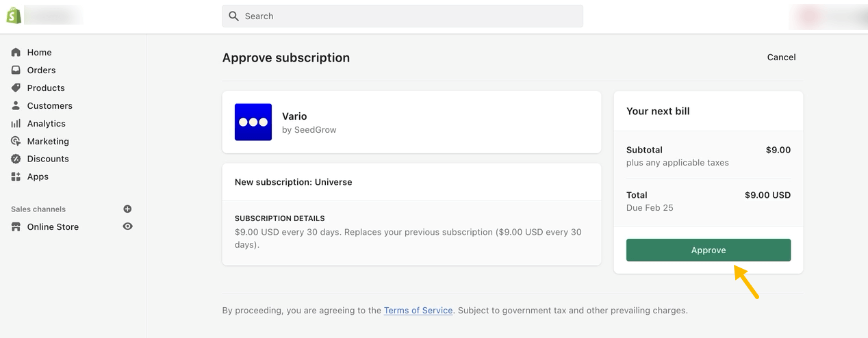Click the 'Your next bill' heading
The image size is (868, 338).
658,111
